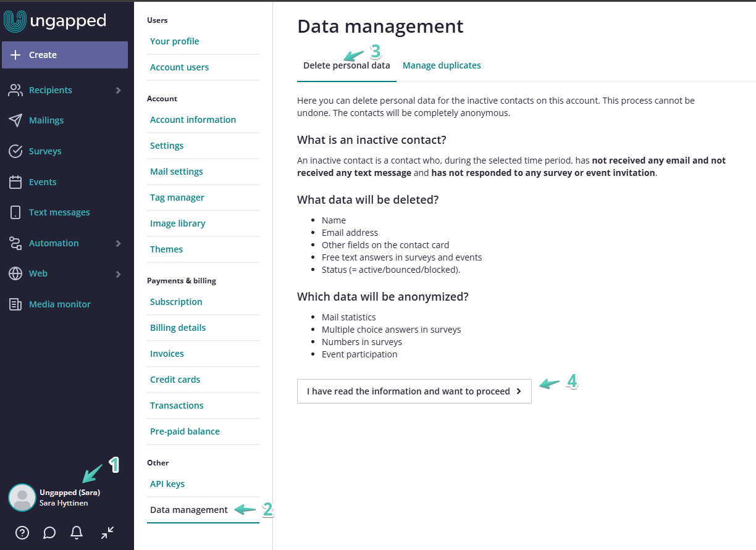Click the Email address list item

point(350,233)
